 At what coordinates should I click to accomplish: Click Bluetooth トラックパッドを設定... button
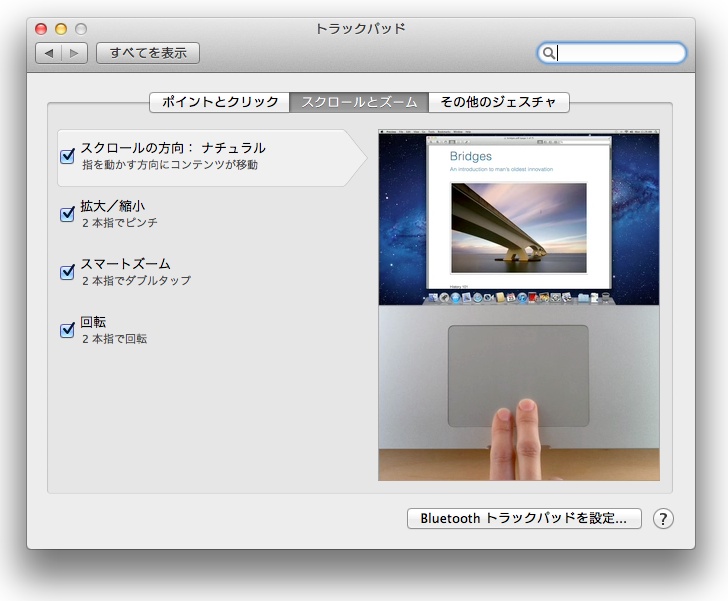tap(524, 518)
